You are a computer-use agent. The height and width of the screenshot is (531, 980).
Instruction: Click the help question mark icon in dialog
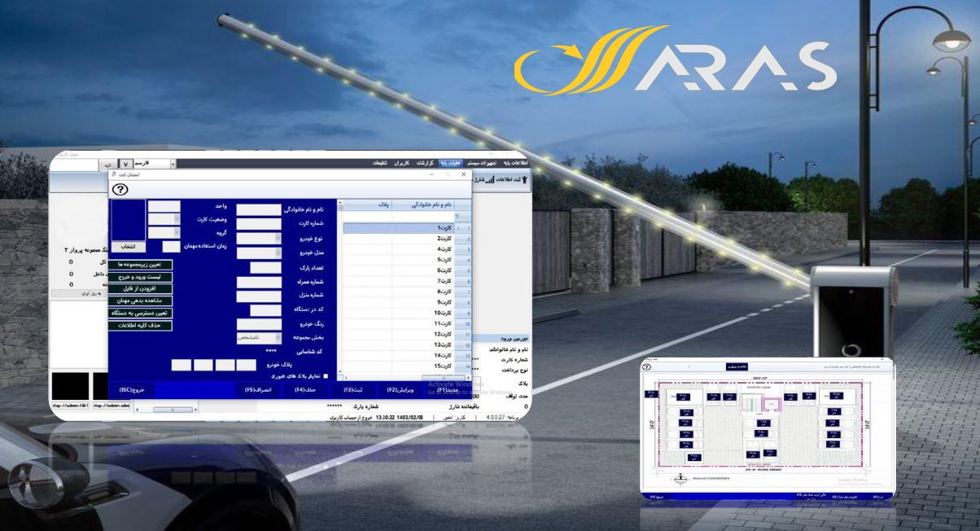point(120,189)
